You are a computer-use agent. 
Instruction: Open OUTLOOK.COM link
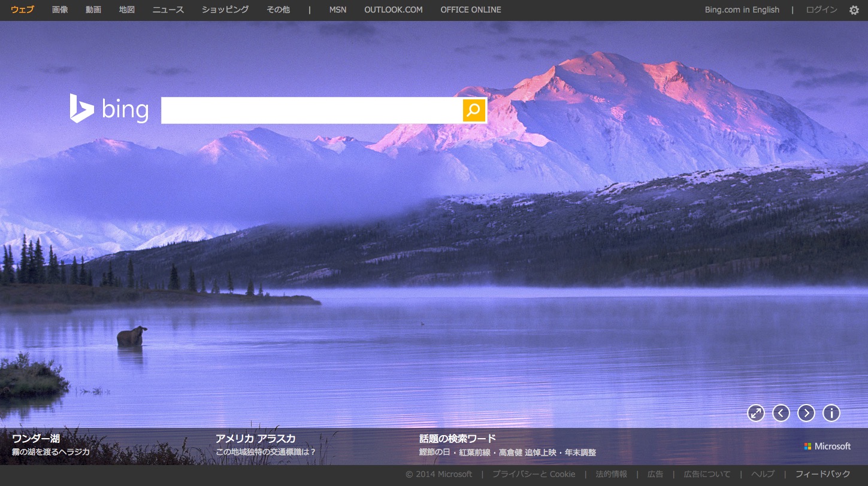(393, 10)
